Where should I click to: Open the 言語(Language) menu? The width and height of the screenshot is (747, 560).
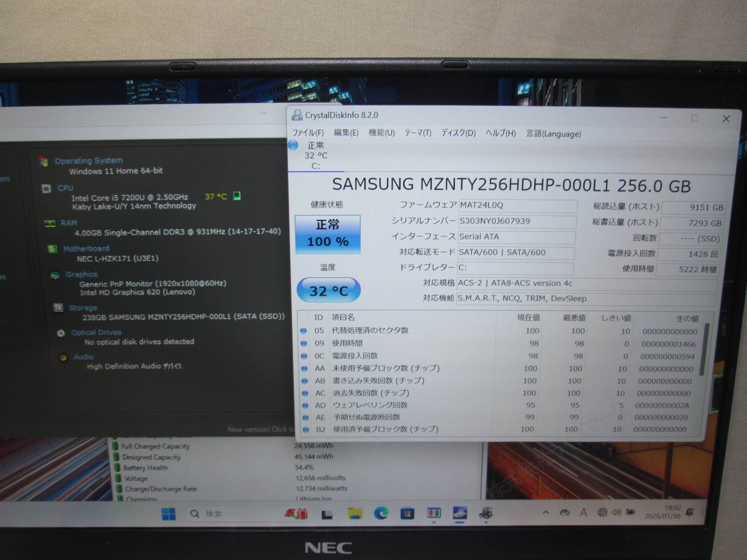(554, 134)
